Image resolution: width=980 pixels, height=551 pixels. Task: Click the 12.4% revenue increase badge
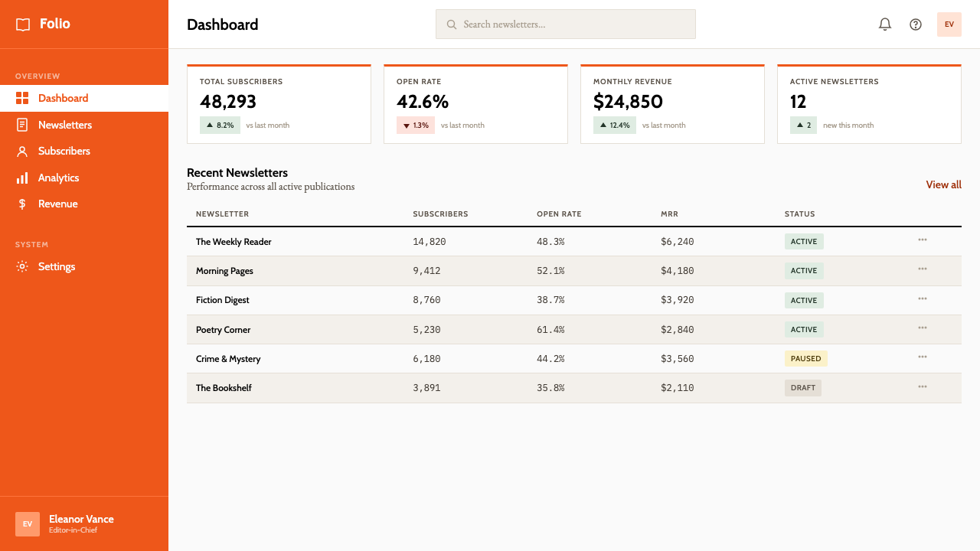[615, 126]
